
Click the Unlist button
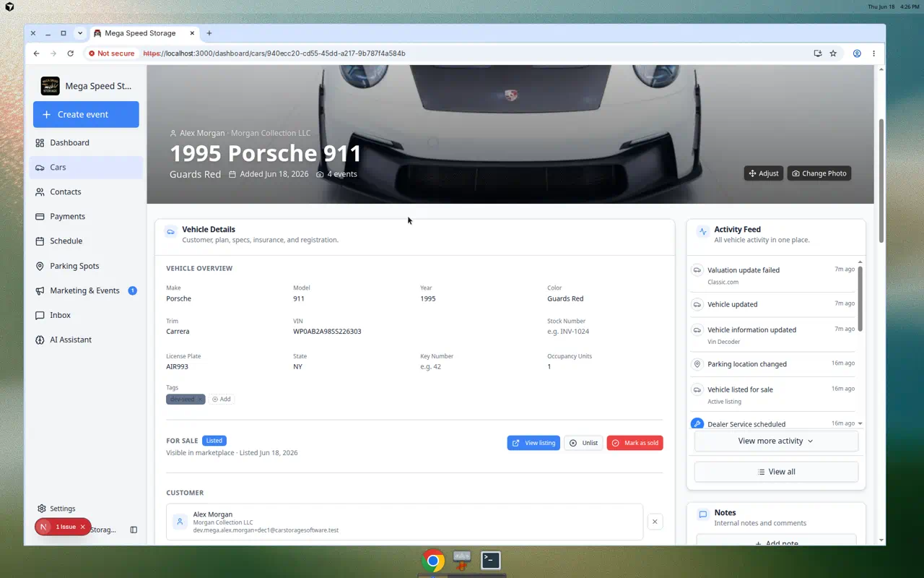coord(583,443)
